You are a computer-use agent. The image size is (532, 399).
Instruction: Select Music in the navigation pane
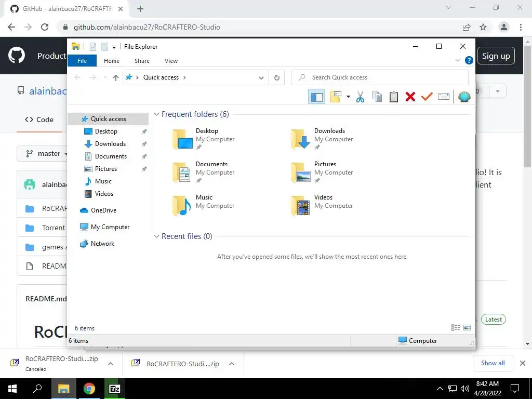click(x=103, y=181)
